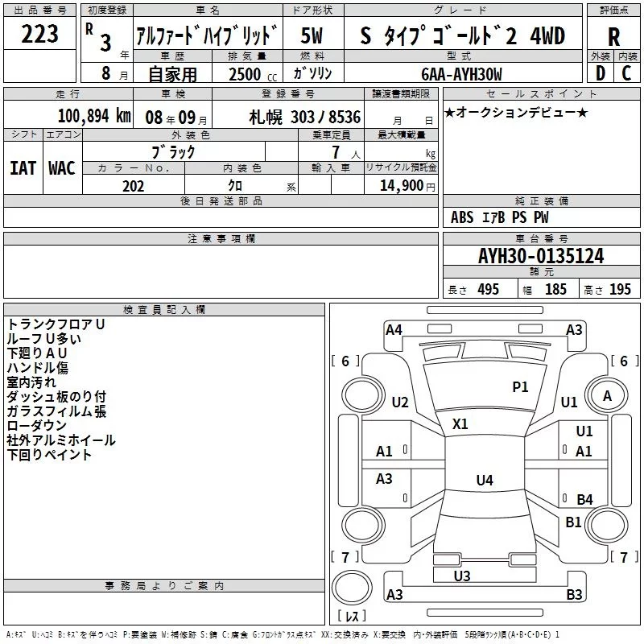
Task: Select the [レス] label
Action: pos(352,616)
